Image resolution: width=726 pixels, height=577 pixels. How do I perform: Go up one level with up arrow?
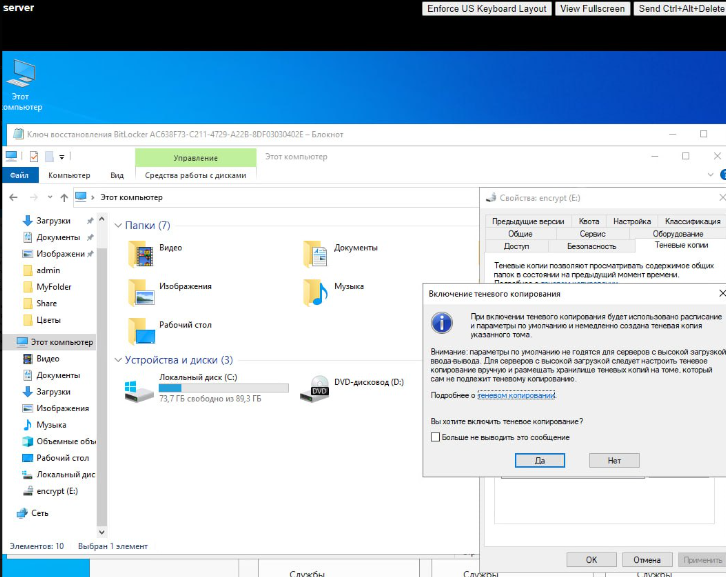64,198
